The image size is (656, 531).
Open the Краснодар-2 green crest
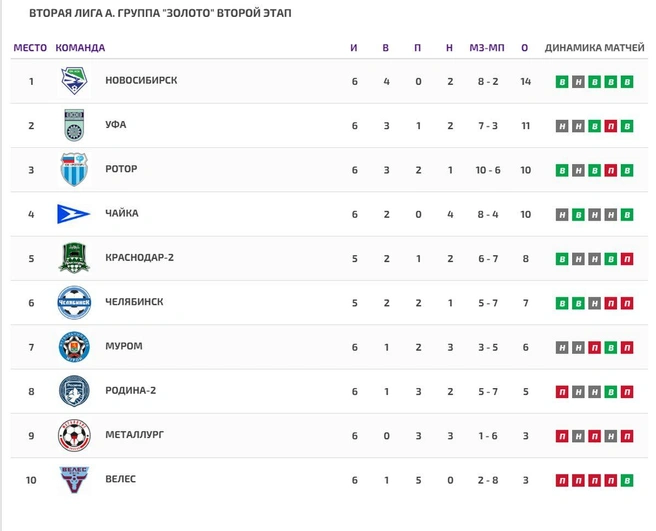74,258
